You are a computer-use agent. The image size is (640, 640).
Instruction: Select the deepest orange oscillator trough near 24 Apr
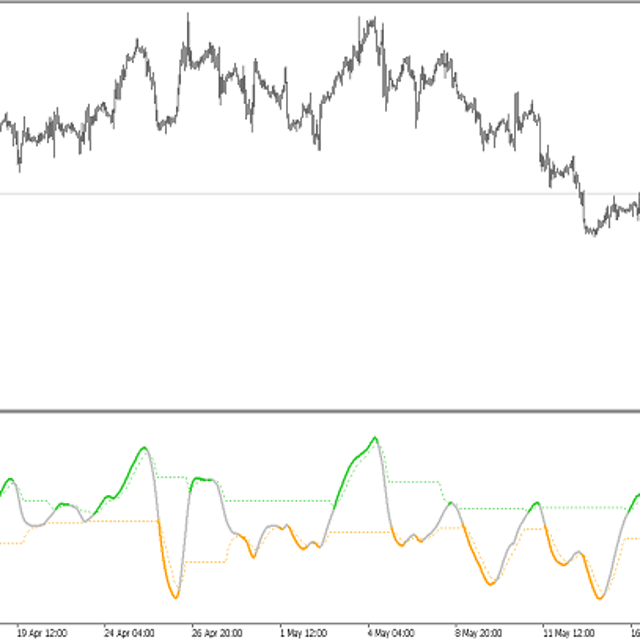(x=174, y=596)
